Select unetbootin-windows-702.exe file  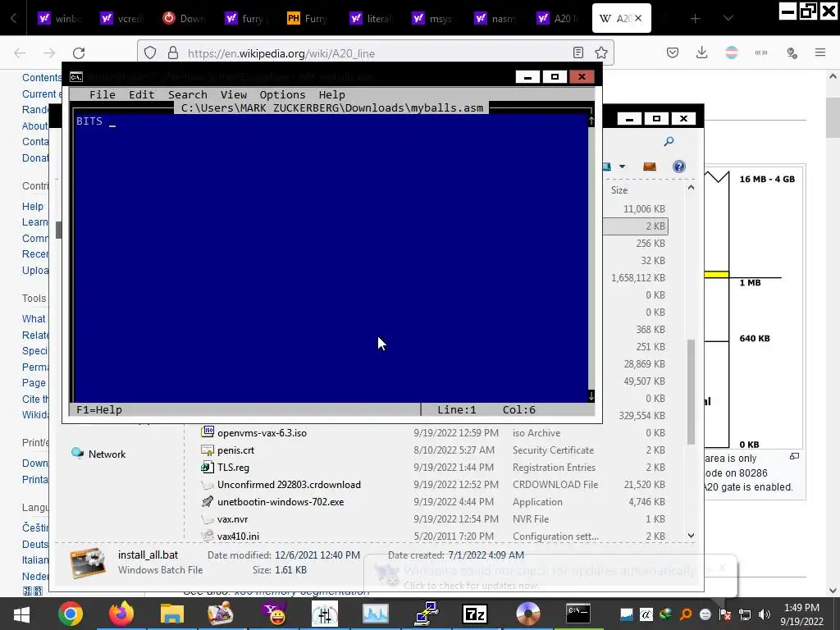281,502
